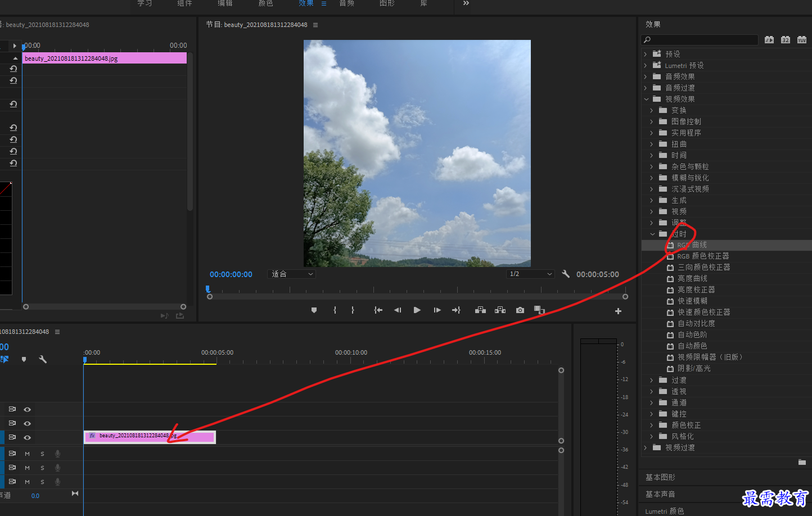
Task: Click the export icon below the source panel
Action: pyautogui.click(x=180, y=316)
